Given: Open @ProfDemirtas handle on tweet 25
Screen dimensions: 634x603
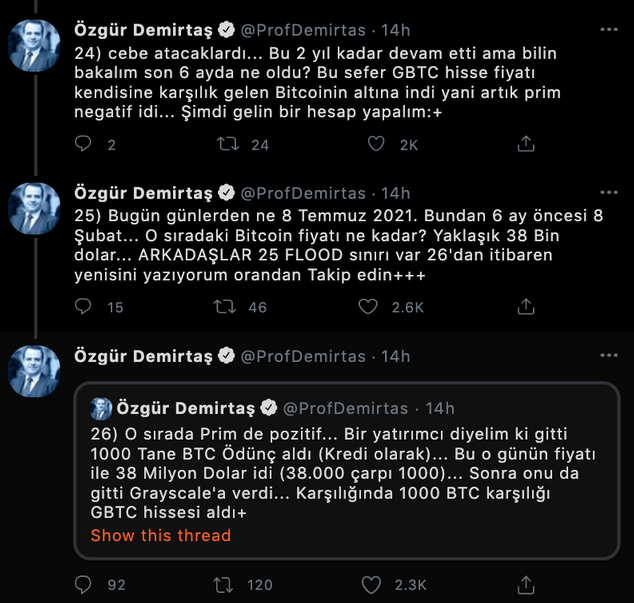Looking at the screenshot, I should [303, 193].
